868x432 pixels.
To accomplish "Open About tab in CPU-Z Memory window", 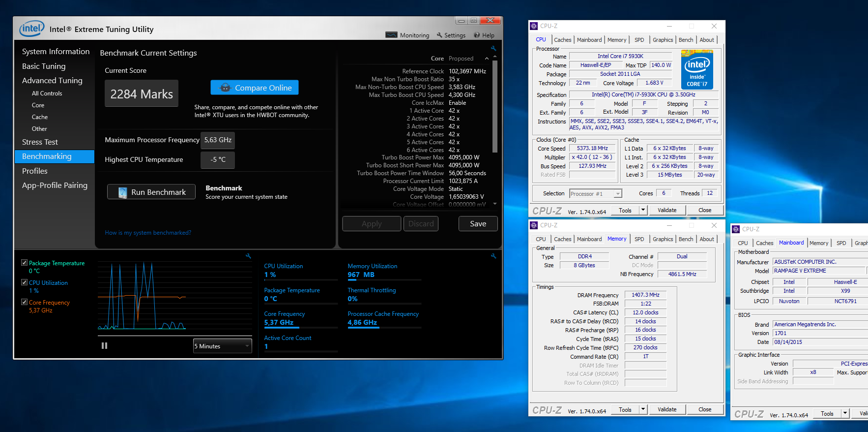I will pos(707,239).
